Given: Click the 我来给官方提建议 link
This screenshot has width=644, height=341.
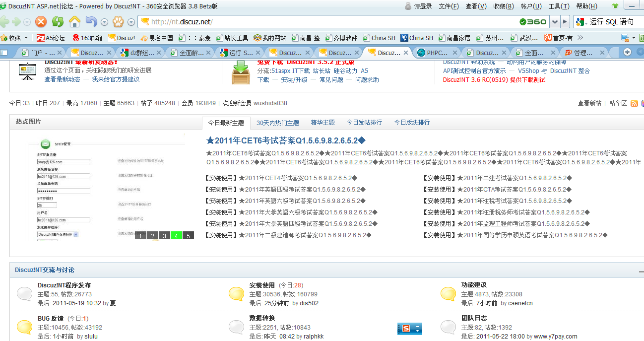Looking at the screenshot, I should point(116,79).
